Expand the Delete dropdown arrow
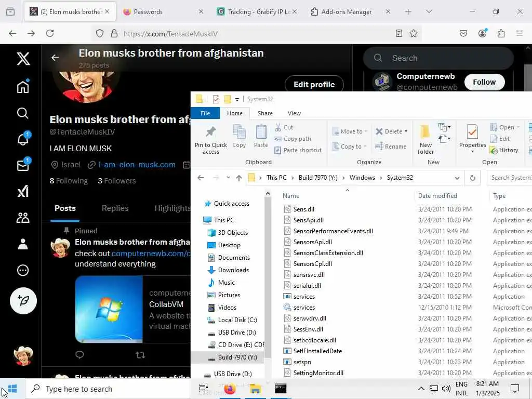Screen dimensions: 532x399 click(406, 131)
